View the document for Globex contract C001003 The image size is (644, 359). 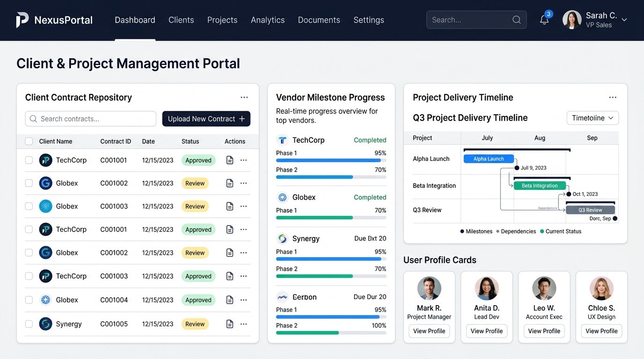pos(230,206)
